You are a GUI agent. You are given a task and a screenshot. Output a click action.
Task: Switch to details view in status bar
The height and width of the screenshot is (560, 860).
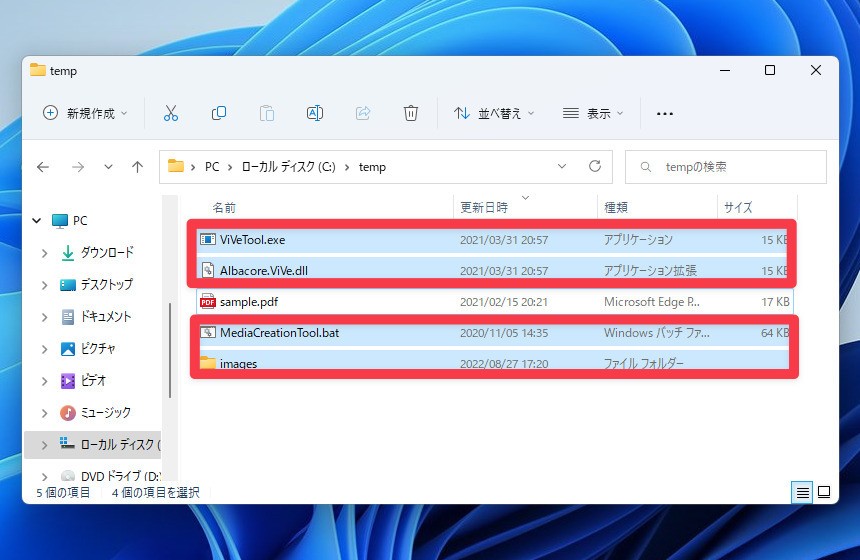pyautogui.click(x=802, y=493)
